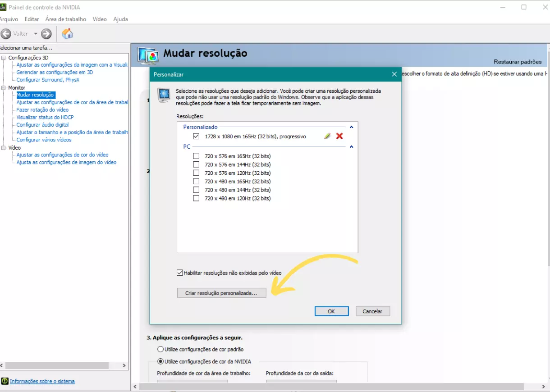Click main panel horizontal scrollbar left arrow
550x392 pixels.
tap(136, 387)
